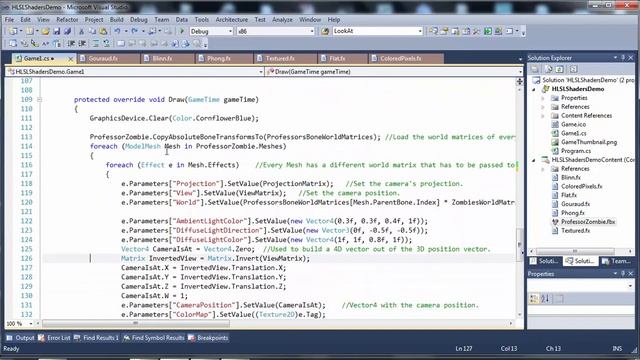Image resolution: width=640 pixels, height=360 pixels.
Task: Start debugging with the green play icon
Action: coord(182,31)
